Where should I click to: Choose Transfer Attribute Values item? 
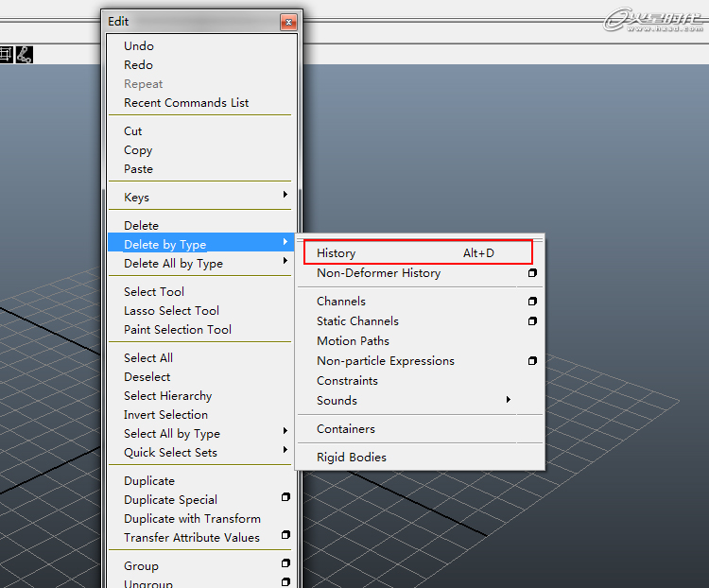pyautogui.click(x=192, y=538)
